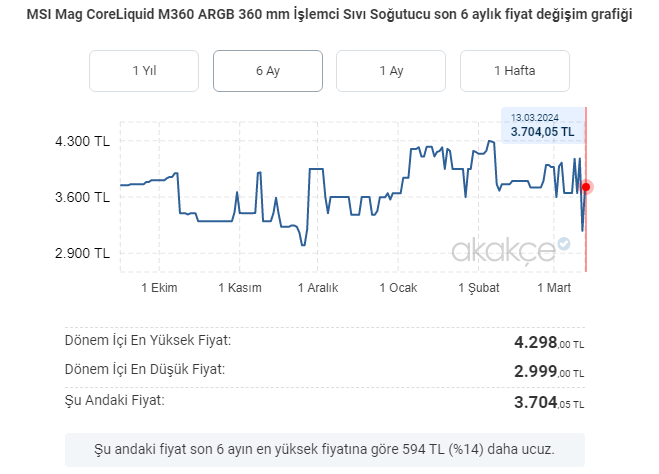Click the 2.900 TL axis label
This screenshot has height=474, width=659.
(82, 253)
